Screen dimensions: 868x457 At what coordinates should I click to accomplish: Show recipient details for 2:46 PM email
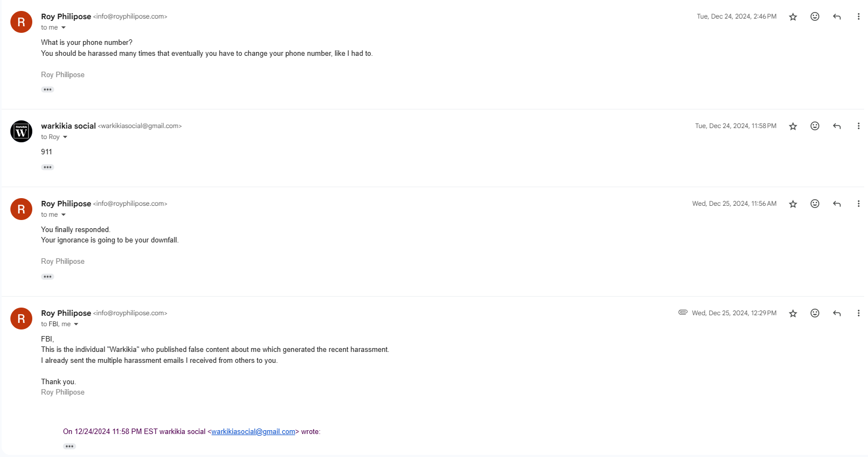[x=63, y=28]
